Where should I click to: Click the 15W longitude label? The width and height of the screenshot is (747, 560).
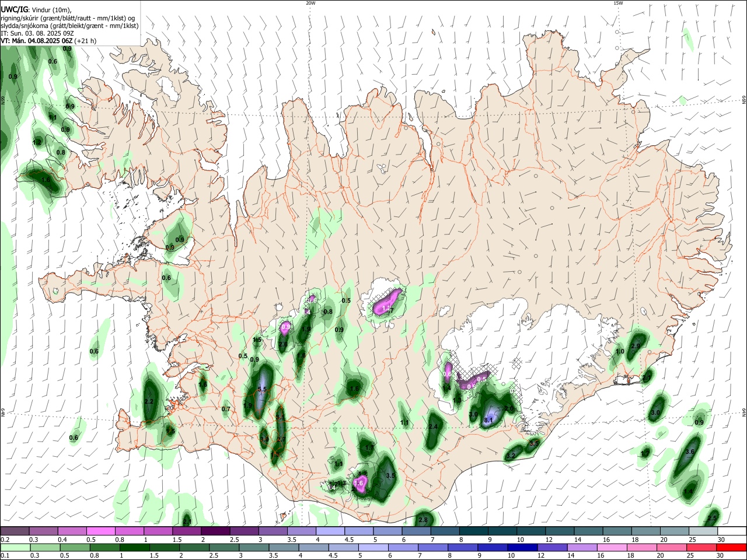(x=618, y=3)
